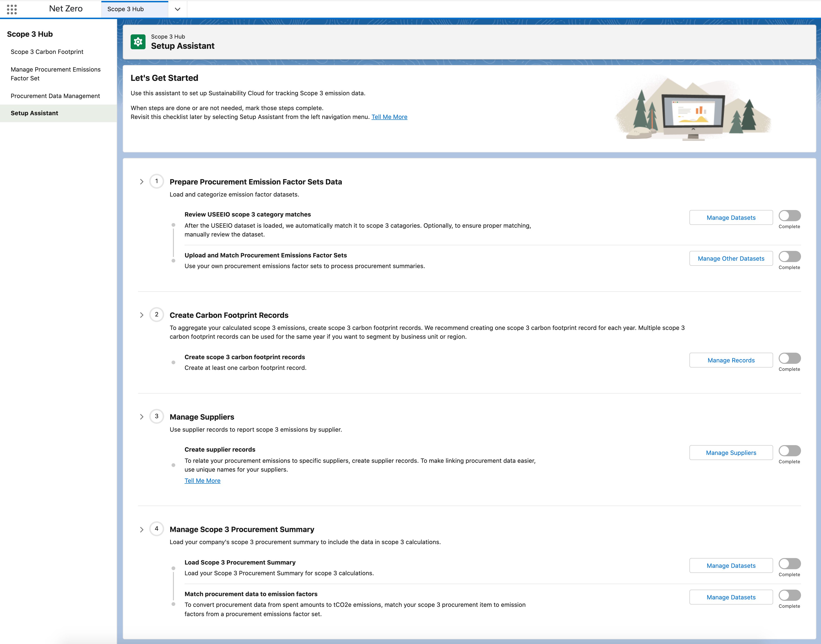This screenshot has width=821, height=644.
Task: Click Manage Datasets for Match procurement data
Action: 731,597
